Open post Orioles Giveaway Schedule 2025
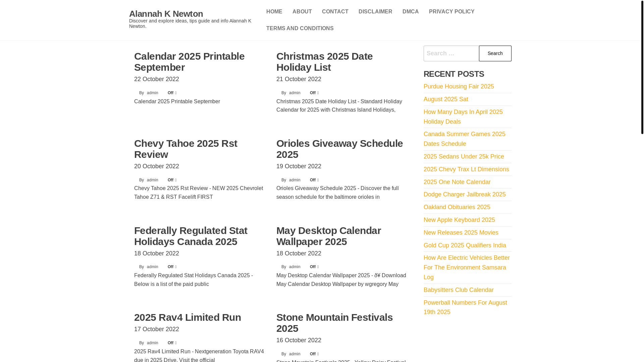The image size is (644, 362). pyautogui.click(x=339, y=149)
